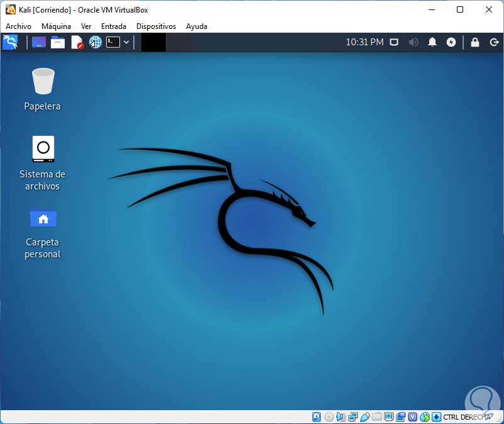The image size is (504, 424).
Task: Click the 10:31 PM clock
Action: coord(364,42)
